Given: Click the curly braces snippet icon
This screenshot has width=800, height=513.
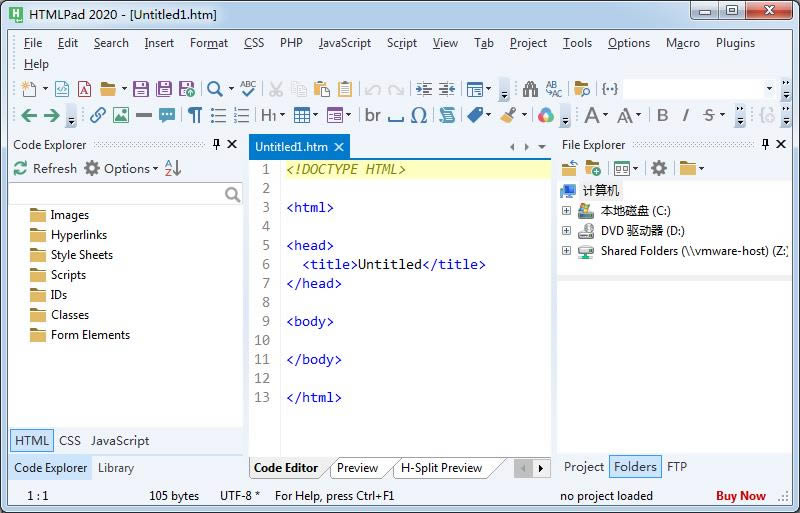Looking at the screenshot, I should point(610,89).
